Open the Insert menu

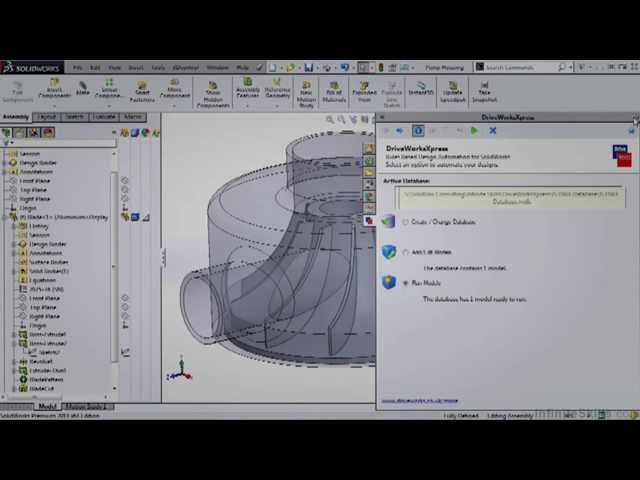pyautogui.click(x=136, y=68)
